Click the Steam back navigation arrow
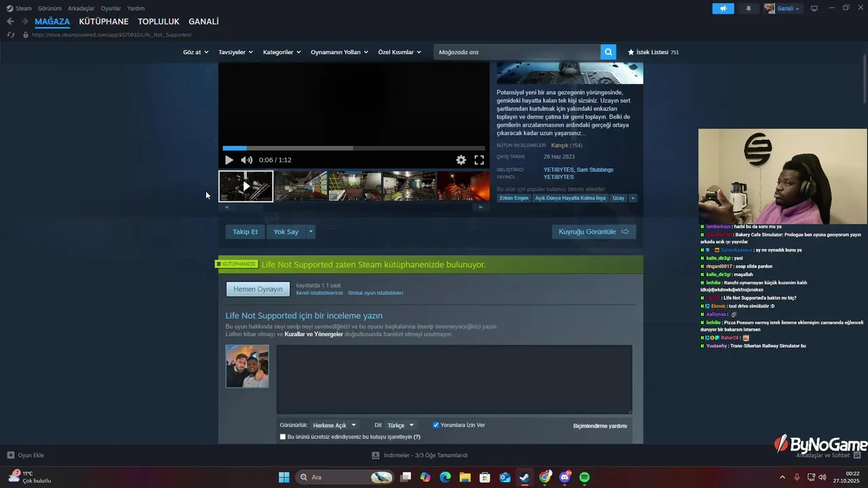868x488 pixels. [10, 22]
